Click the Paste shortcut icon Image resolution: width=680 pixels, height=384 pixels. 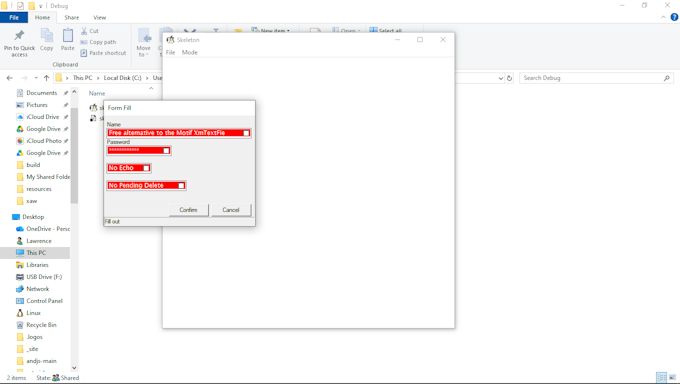(84, 53)
